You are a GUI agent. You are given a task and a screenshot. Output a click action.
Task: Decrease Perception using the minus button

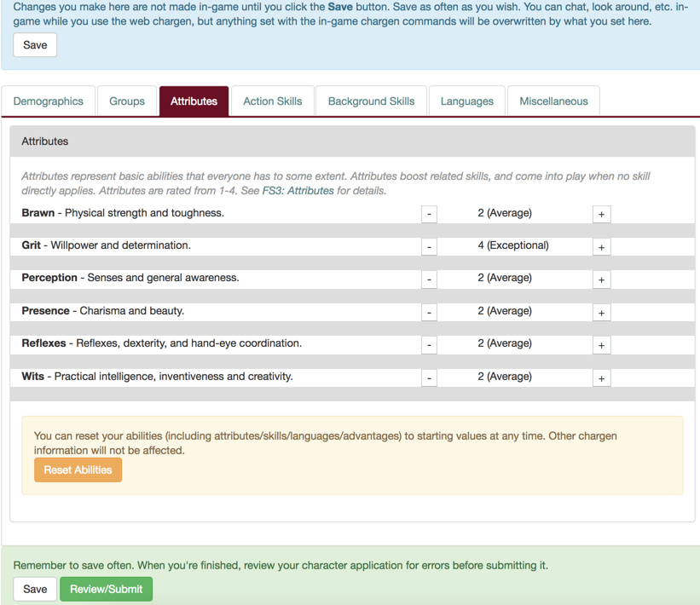(x=429, y=279)
